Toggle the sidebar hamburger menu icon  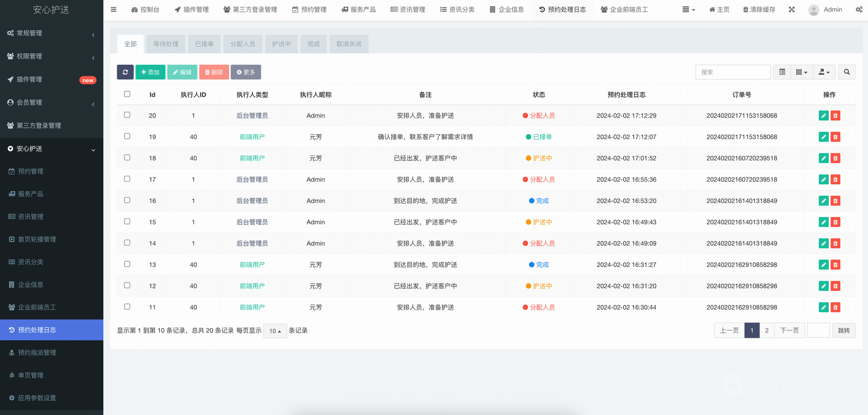pyautogui.click(x=113, y=10)
